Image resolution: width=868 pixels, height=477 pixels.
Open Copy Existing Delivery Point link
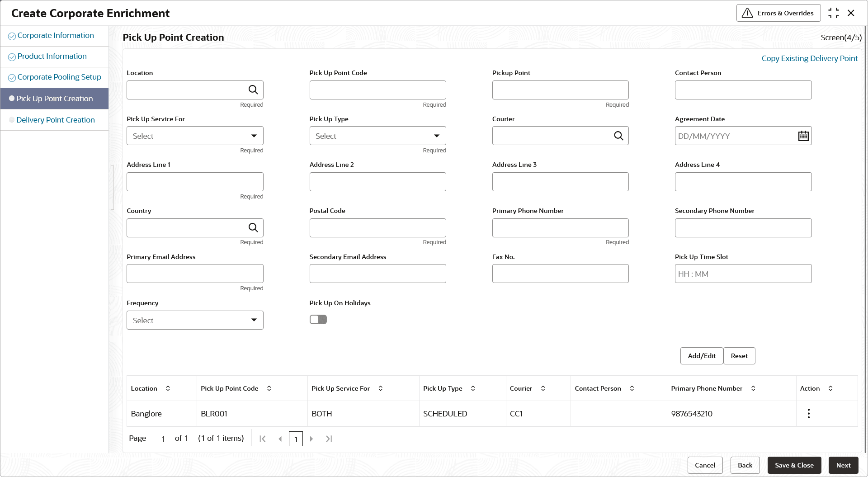(x=809, y=58)
